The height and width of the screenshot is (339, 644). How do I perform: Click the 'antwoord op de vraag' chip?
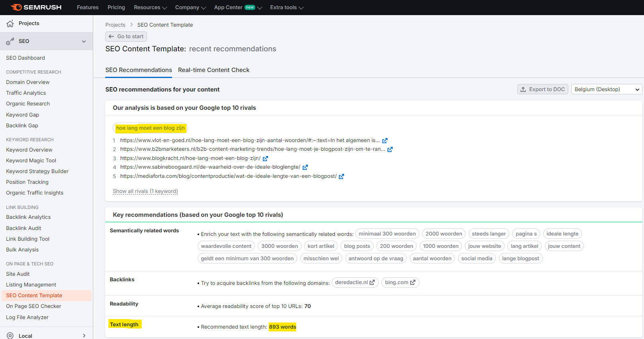pos(376,259)
